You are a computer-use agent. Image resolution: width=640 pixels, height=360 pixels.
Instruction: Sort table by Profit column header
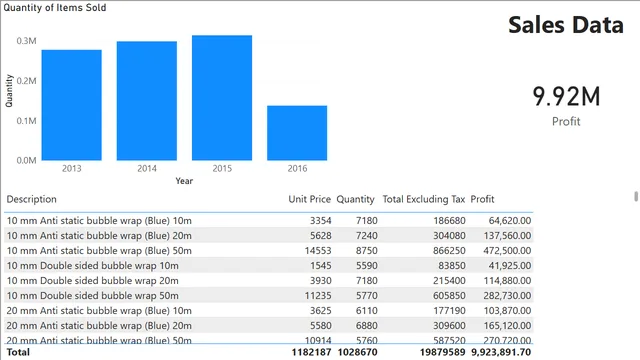pyautogui.click(x=482, y=199)
